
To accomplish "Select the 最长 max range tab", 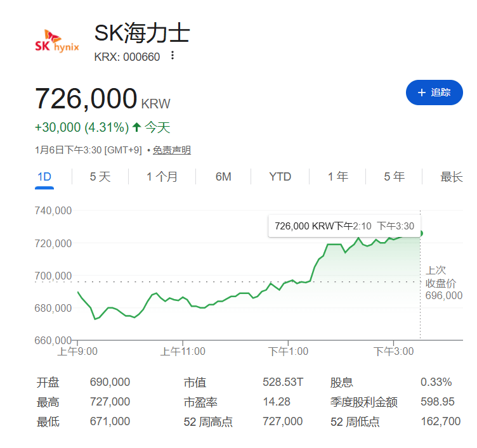I will click(x=452, y=177).
